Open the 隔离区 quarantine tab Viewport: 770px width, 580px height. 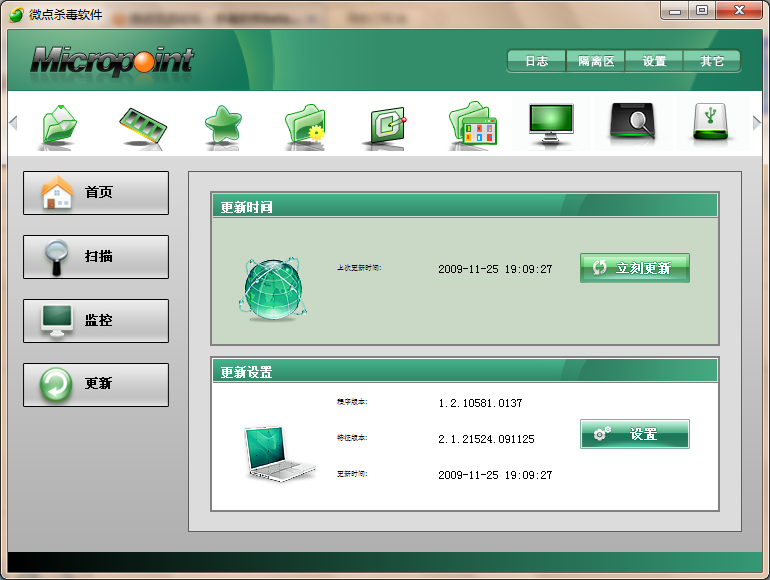[x=596, y=61]
